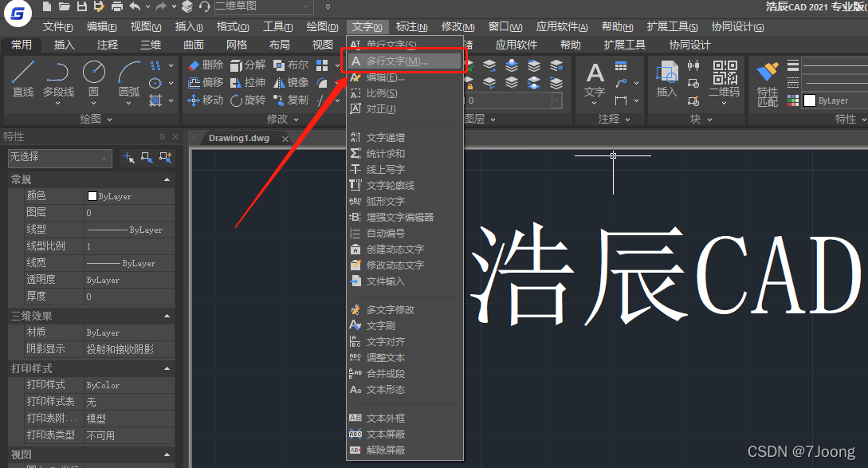Click the hatch icon in 绘图 panel
This screenshot has height=468, width=868.
pos(155,100)
